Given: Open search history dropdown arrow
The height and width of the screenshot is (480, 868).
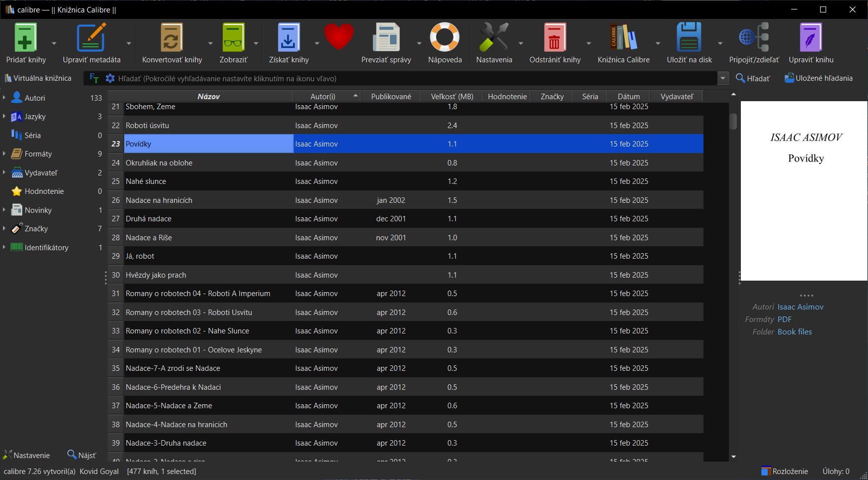Looking at the screenshot, I should 723,78.
